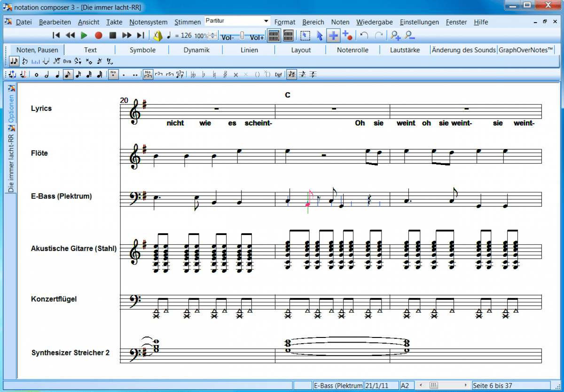
Task: Open the Format menu
Action: click(285, 22)
